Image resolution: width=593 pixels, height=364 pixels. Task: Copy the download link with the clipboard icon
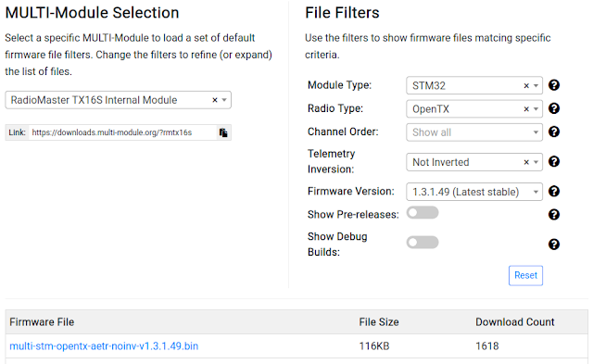point(223,132)
